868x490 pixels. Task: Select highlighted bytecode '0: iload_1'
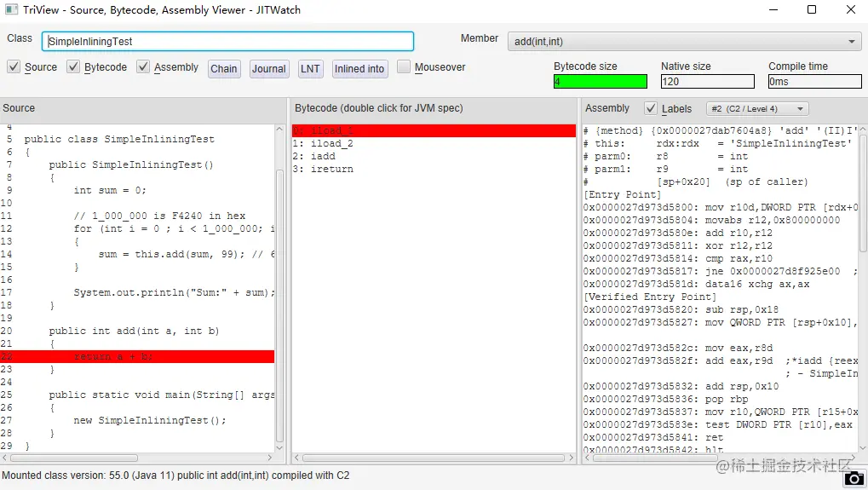434,130
